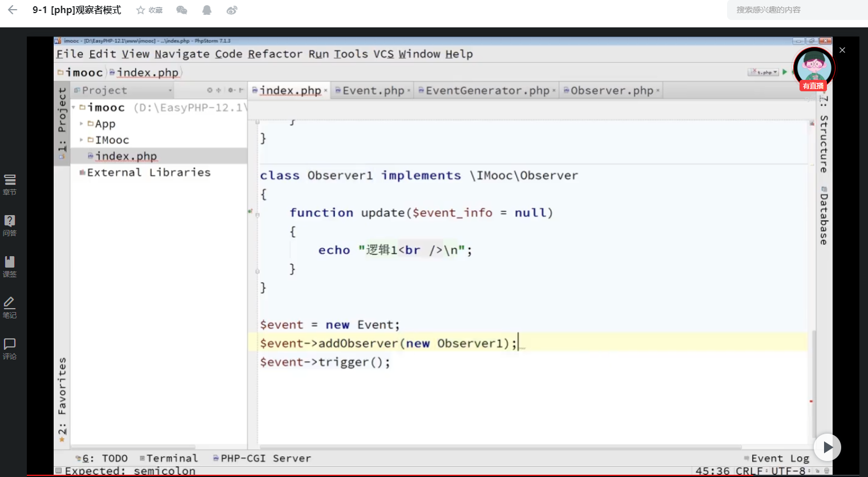Open the Project view selector dropdown
This screenshot has height=477, width=868.
(x=170, y=90)
